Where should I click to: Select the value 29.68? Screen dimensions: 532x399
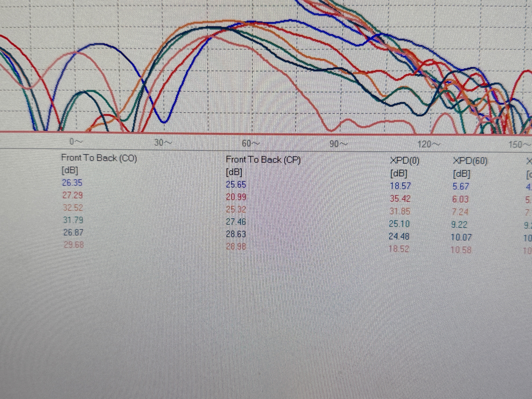(x=74, y=245)
